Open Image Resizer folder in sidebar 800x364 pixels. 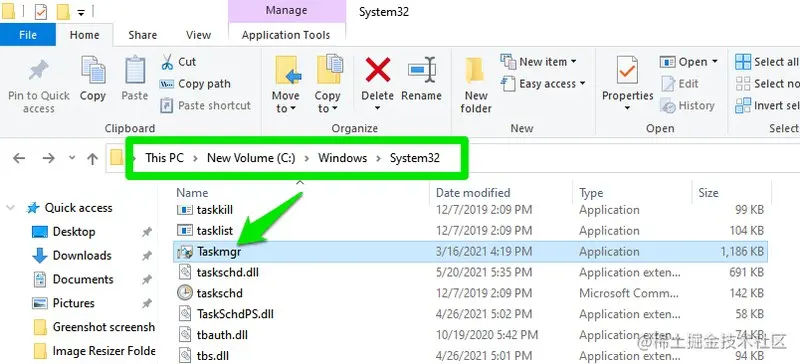95,351
